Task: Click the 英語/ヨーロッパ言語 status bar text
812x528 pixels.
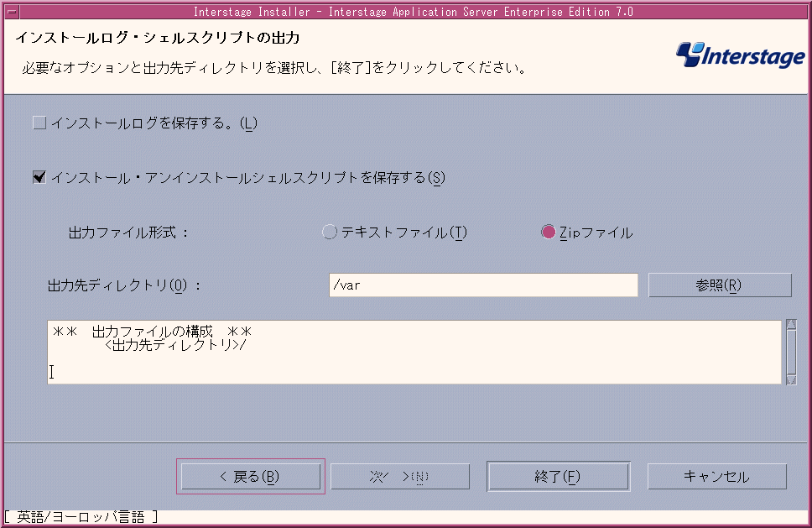Action: click(81, 516)
